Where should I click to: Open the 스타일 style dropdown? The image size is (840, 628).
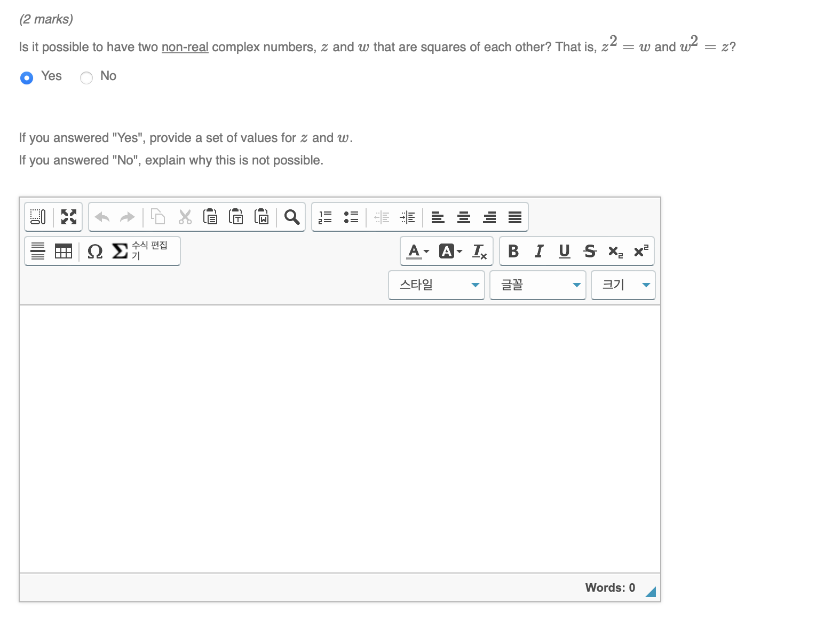point(437,285)
